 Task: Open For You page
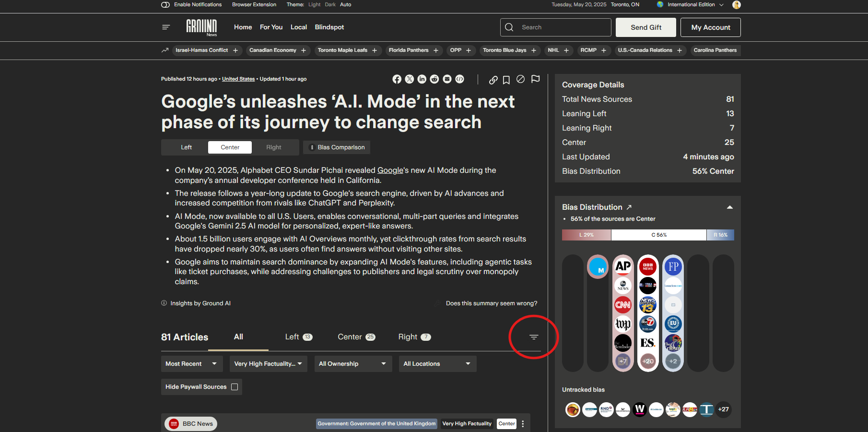click(x=271, y=27)
